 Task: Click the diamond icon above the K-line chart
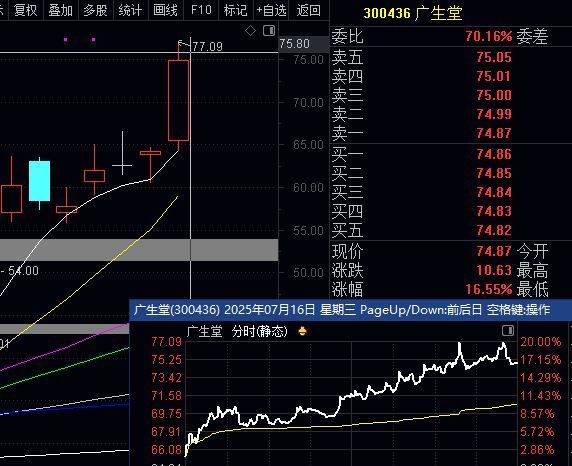250,31
